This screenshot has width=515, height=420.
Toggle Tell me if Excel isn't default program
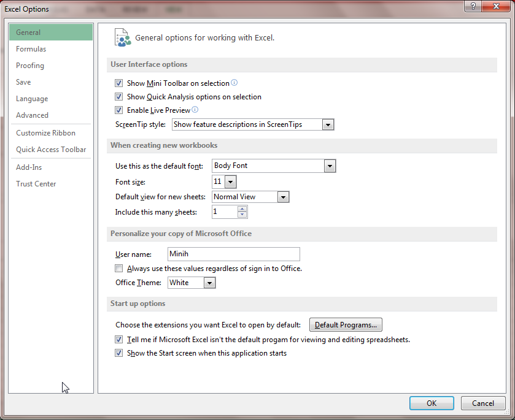118,339
